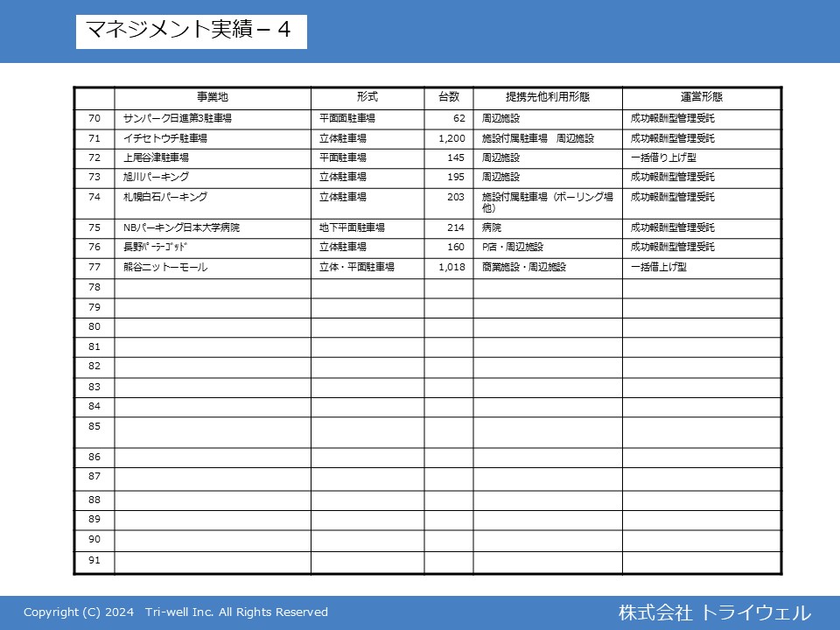Select "成功報酬型管理受託" in row 70

click(x=673, y=118)
